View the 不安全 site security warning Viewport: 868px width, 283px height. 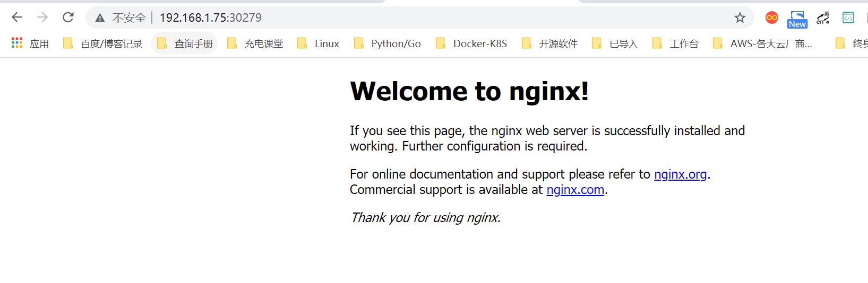pyautogui.click(x=121, y=18)
